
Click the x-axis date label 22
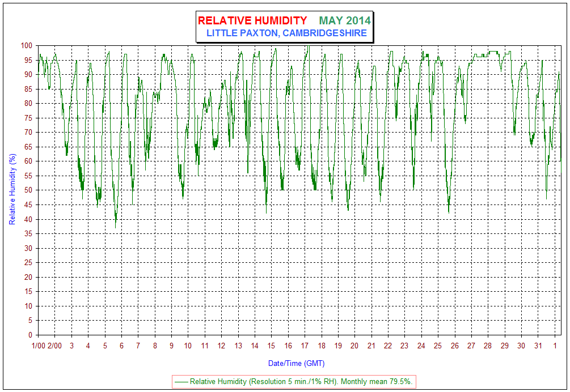pyautogui.click(x=388, y=346)
